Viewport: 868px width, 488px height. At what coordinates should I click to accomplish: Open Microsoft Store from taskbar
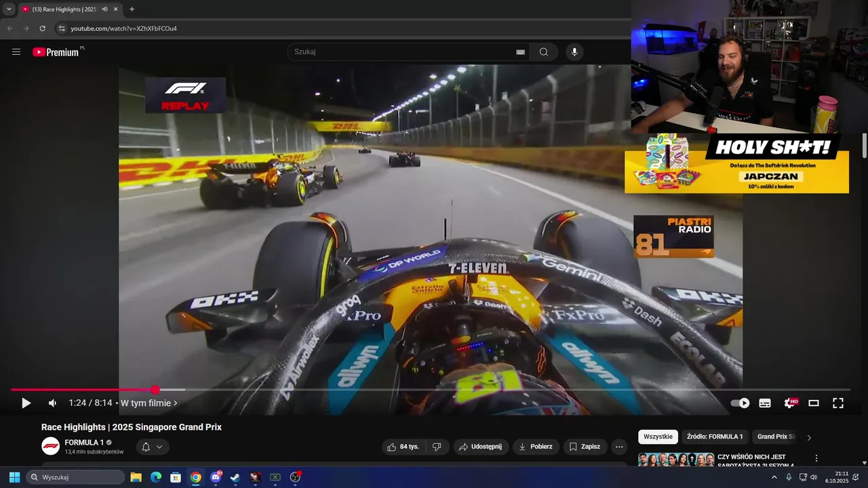pos(176,477)
